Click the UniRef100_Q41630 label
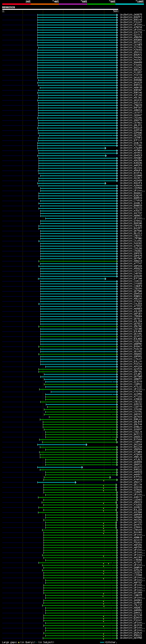146x644 pixels. [x=131, y=100]
